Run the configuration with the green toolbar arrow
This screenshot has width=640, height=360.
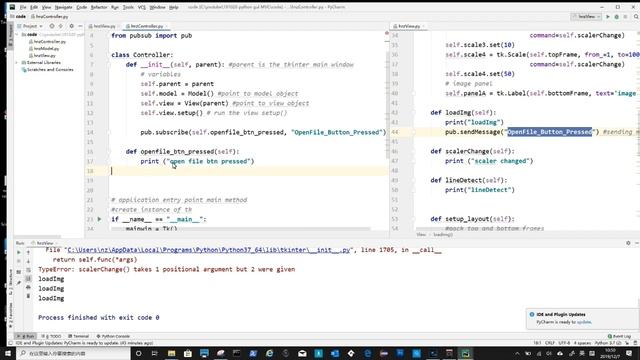point(608,17)
